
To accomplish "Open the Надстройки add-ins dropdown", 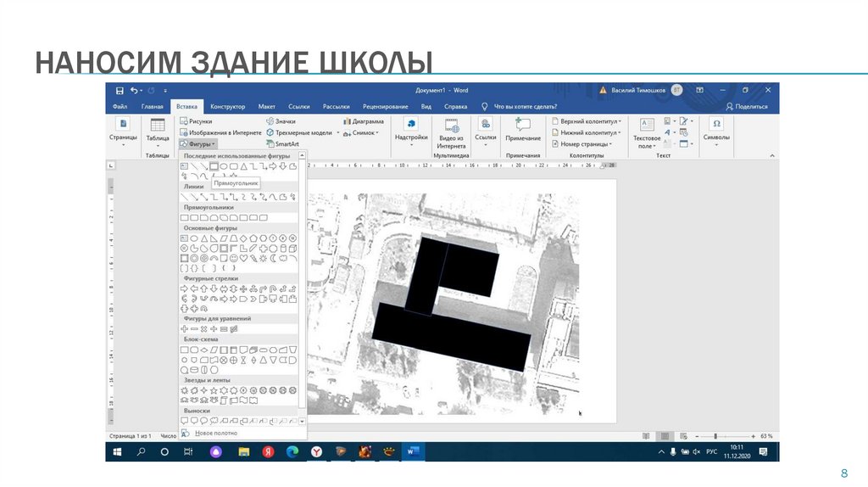I will click(x=411, y=132).
